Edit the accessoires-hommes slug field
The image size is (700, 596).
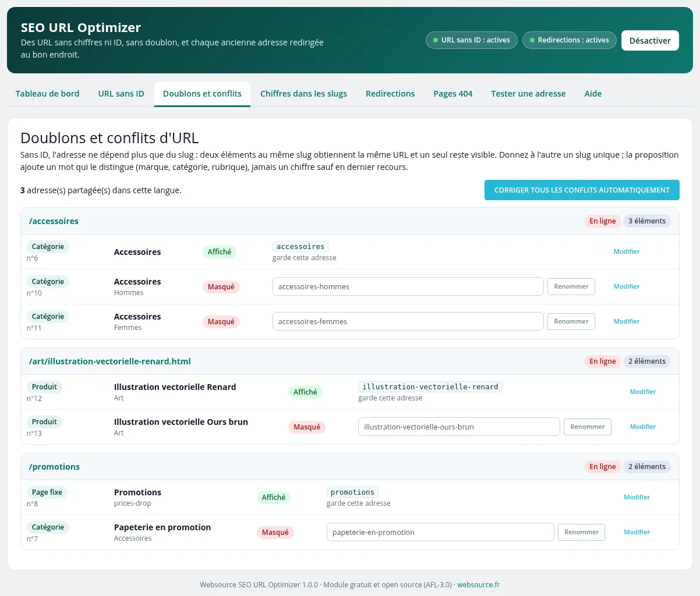[408, 286]
